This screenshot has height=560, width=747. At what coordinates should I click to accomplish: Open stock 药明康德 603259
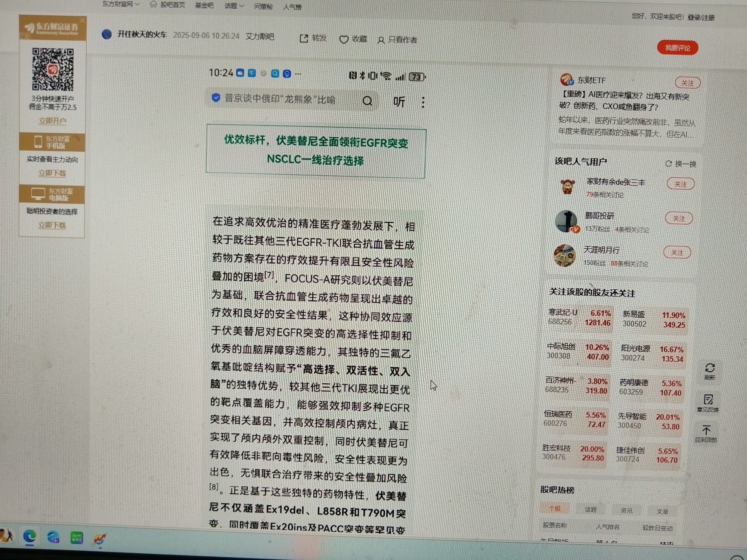click(651, 388)
